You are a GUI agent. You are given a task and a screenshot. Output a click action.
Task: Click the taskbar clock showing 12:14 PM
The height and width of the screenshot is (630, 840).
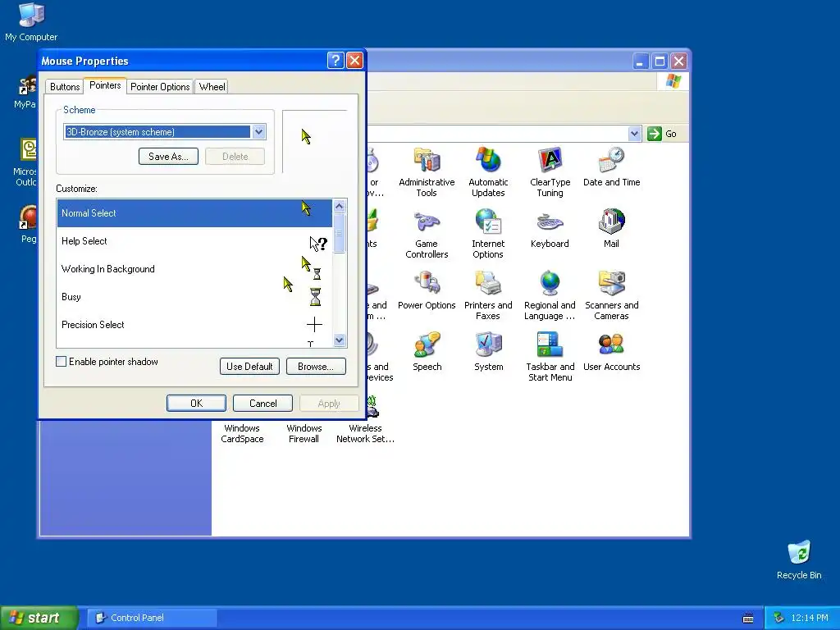coord(810,619)
